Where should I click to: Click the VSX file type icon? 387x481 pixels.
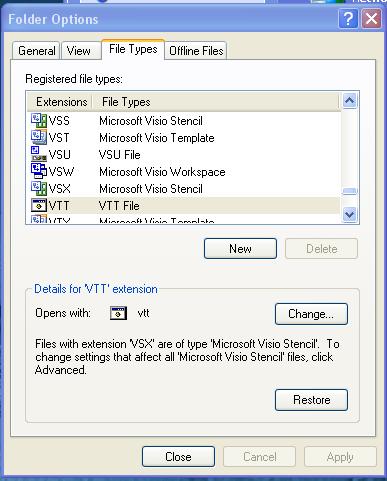(39, 188)
